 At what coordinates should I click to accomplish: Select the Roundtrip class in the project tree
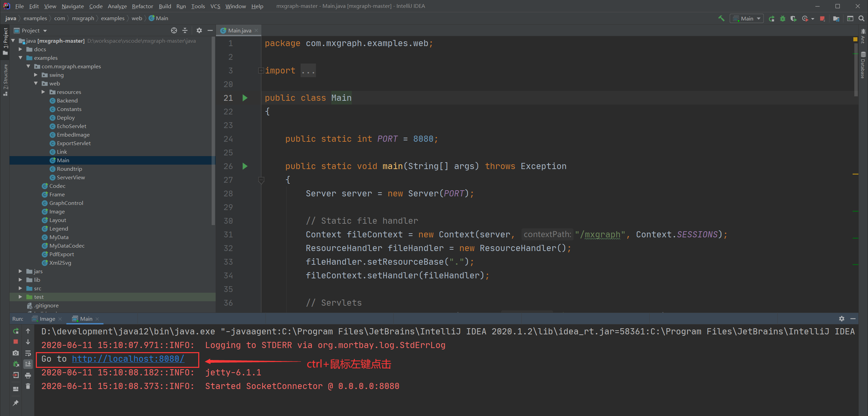69,169
